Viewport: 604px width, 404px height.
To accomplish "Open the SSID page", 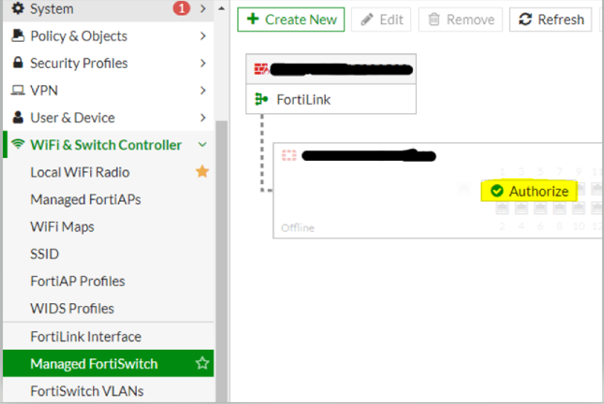I will 108,254.
